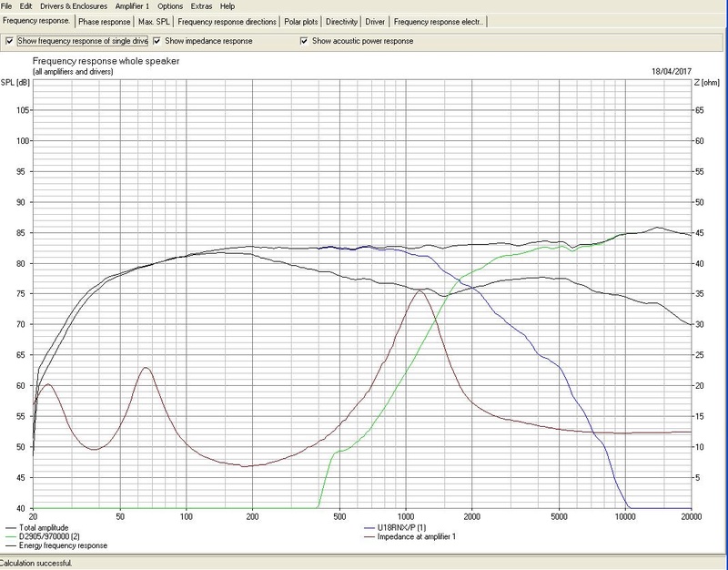Click the 1000 frequency axis label
Image resolution: width=728 pixels, height=570 pixels.
coord(406,516)
